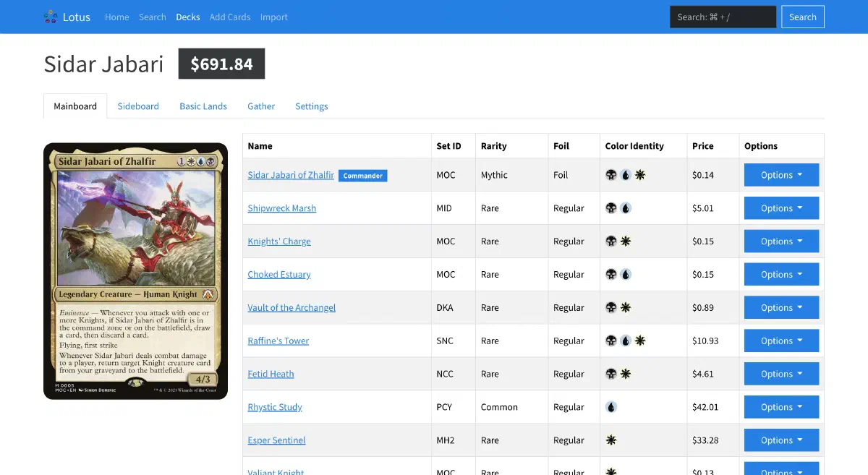This screenshot has width=868, height=475.
Task: Open Options dropdown for Esper Sentinel
Action: pos(781,440)
